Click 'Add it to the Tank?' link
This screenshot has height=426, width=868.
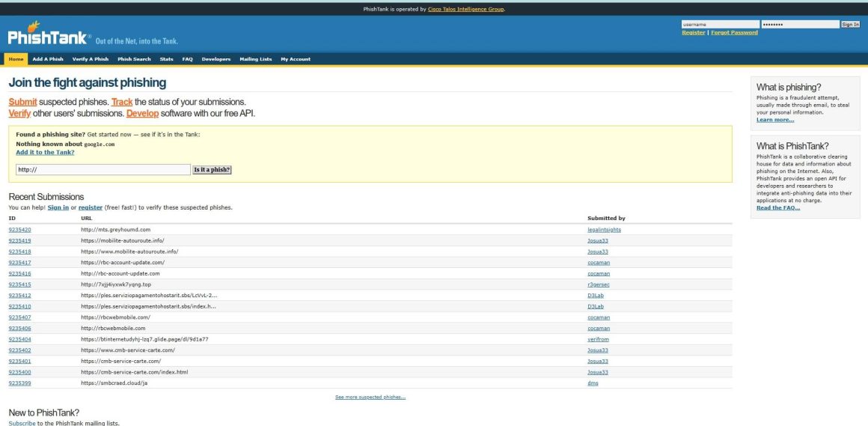(x=45, y=152)
